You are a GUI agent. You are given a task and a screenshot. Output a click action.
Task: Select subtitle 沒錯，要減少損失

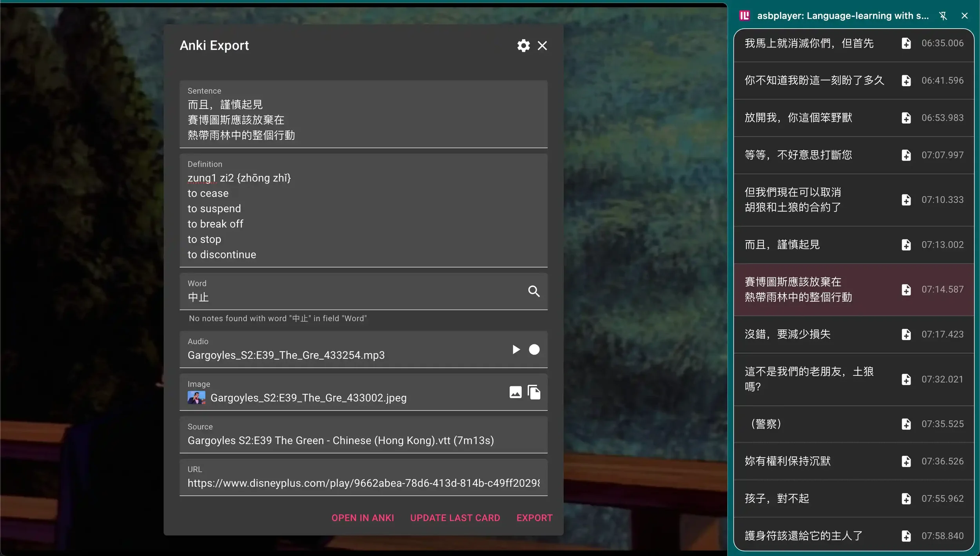pyautogui.click(x=787, y=334)
